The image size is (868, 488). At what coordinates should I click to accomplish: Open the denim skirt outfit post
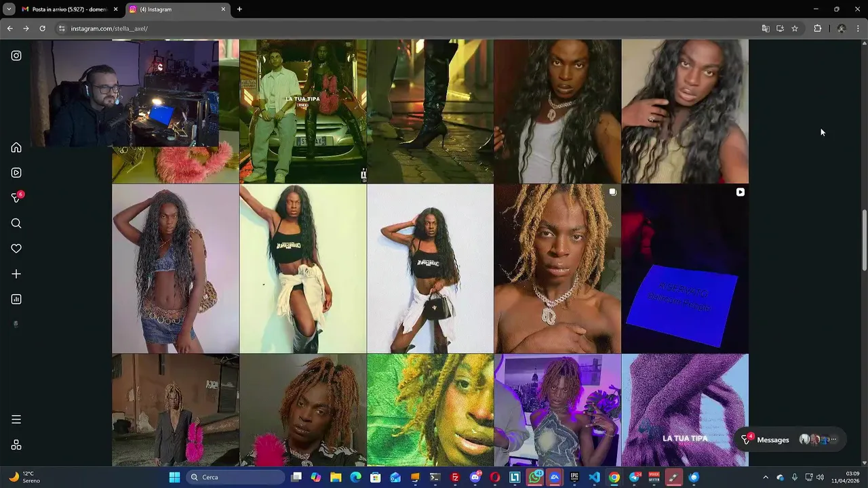[x=176, y=268]
